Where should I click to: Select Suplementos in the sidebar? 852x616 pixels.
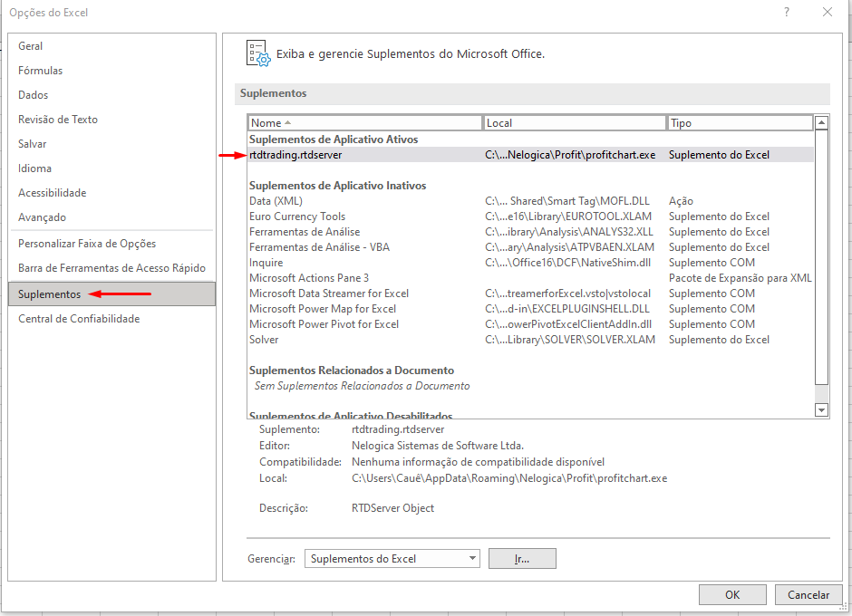[x=111, y=294]
